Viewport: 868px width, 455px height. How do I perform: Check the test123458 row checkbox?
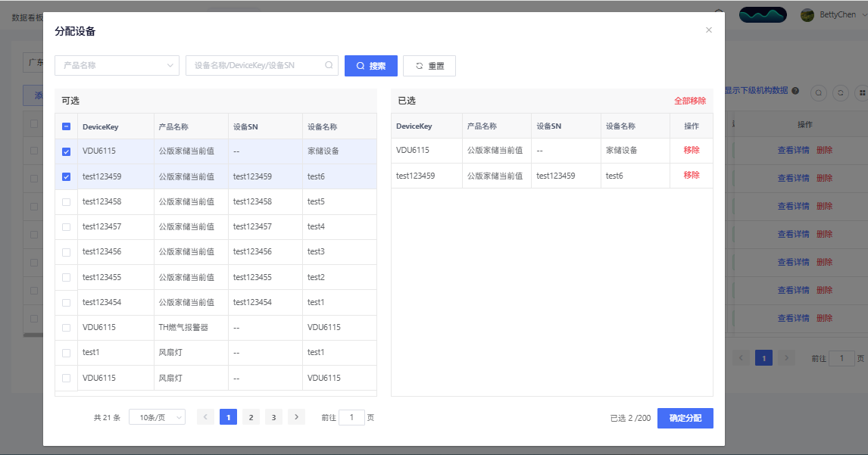tap(67, 202)
